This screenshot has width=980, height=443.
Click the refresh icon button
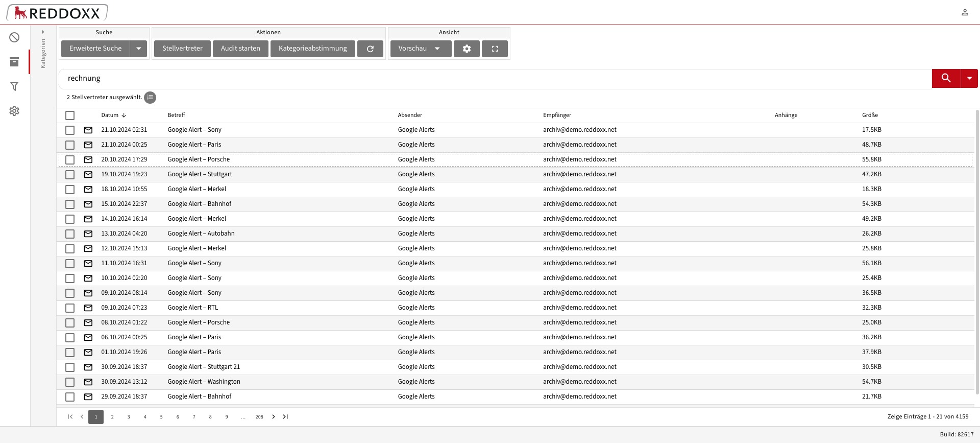tap(370, 49)
